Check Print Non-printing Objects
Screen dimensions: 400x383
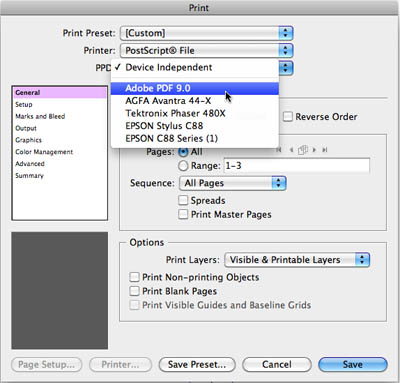tap(134, 277)
